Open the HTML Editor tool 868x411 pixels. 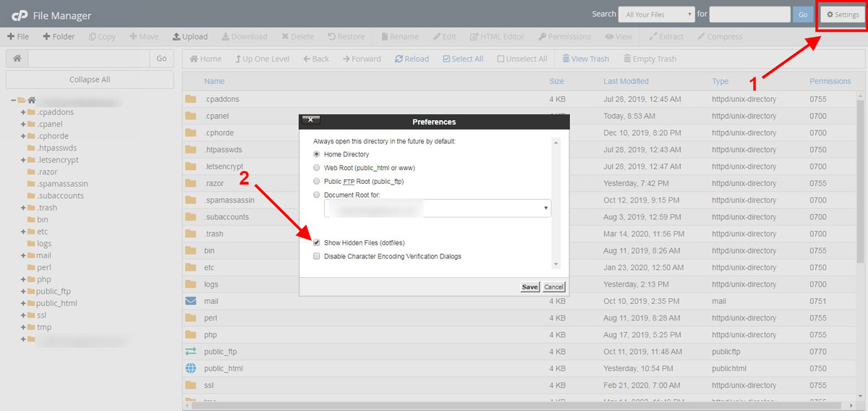tap(497, 37)
